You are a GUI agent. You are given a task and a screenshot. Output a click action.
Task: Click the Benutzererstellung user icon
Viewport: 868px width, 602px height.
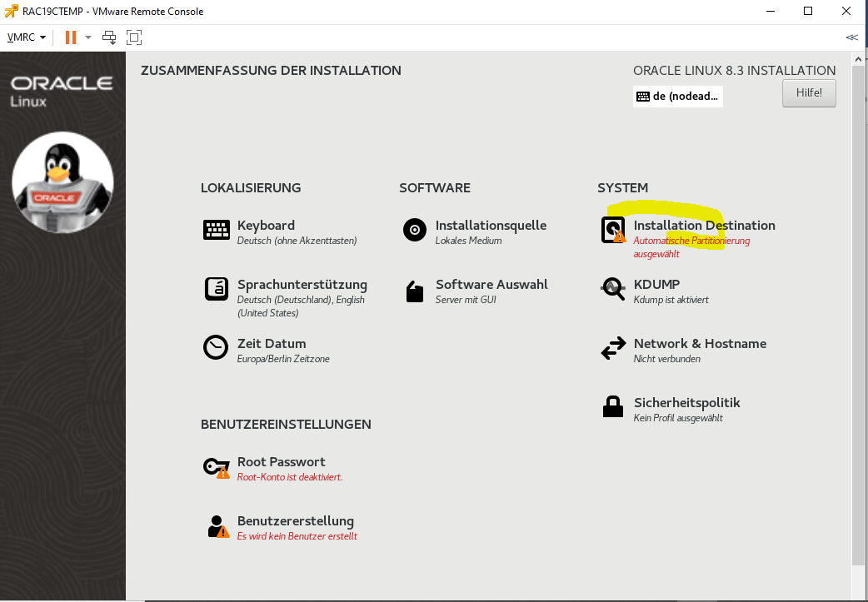(x=217, y=525)
